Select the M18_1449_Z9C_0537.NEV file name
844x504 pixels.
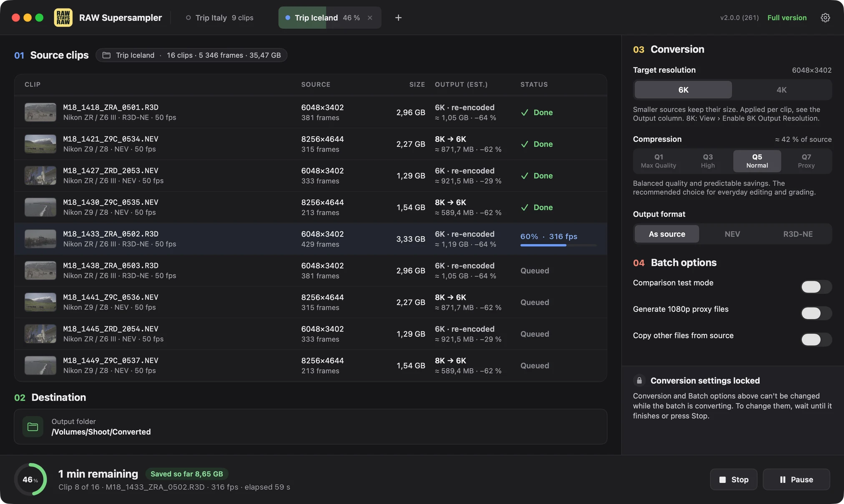(111, 360)
